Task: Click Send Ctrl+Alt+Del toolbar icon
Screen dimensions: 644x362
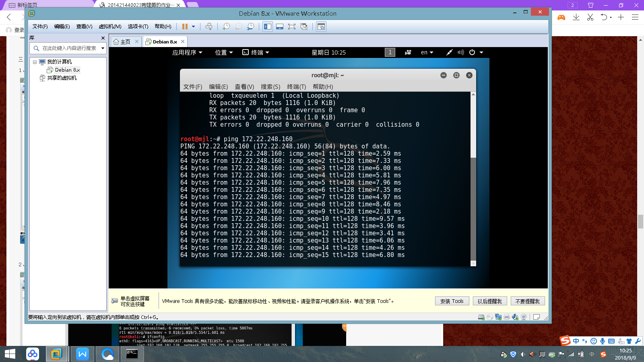Action: coord(209,27)
